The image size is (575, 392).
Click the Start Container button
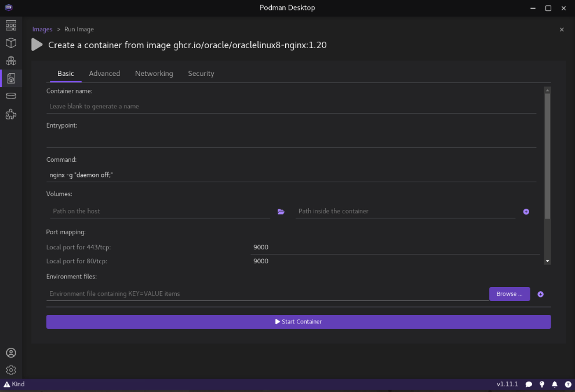[x=299, y=322]
